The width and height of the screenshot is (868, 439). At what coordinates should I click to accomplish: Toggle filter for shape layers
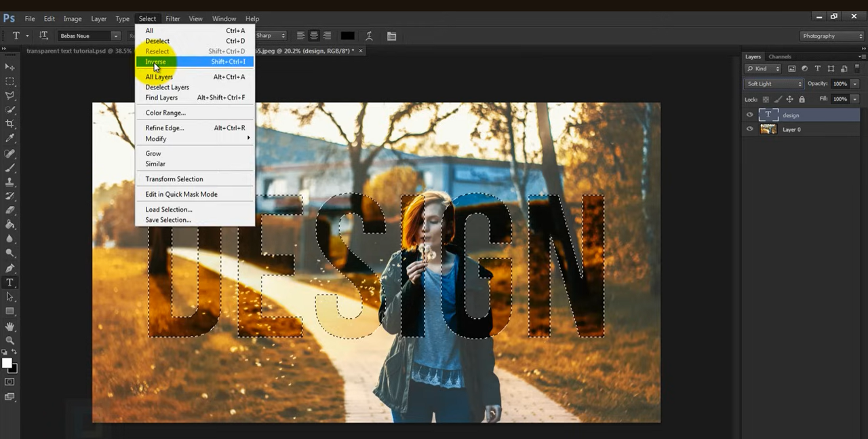pos(831,69)
